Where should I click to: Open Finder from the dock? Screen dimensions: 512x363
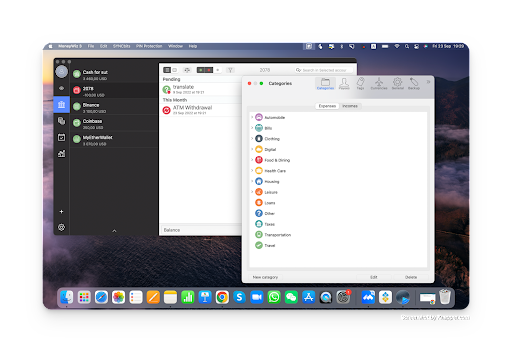pyautogui.click(x=67, y=297)
